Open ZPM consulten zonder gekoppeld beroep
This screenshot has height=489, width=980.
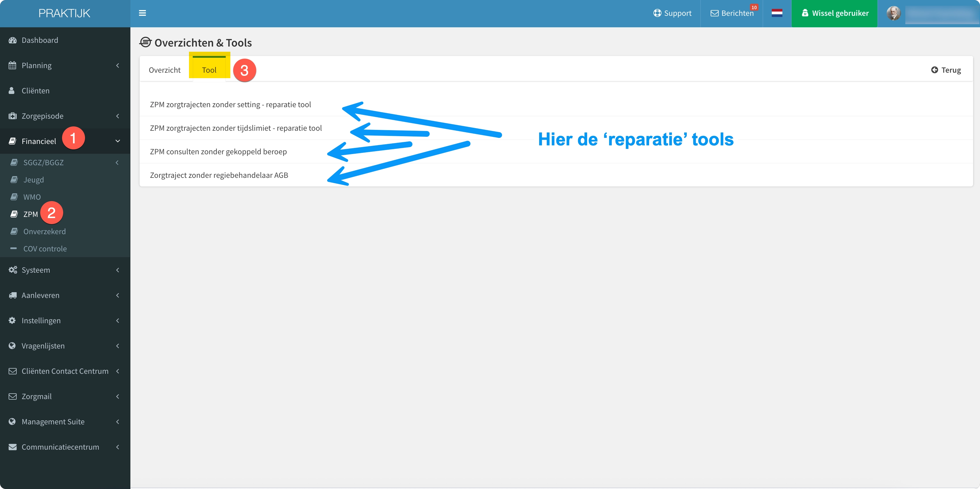coord(218,152)
